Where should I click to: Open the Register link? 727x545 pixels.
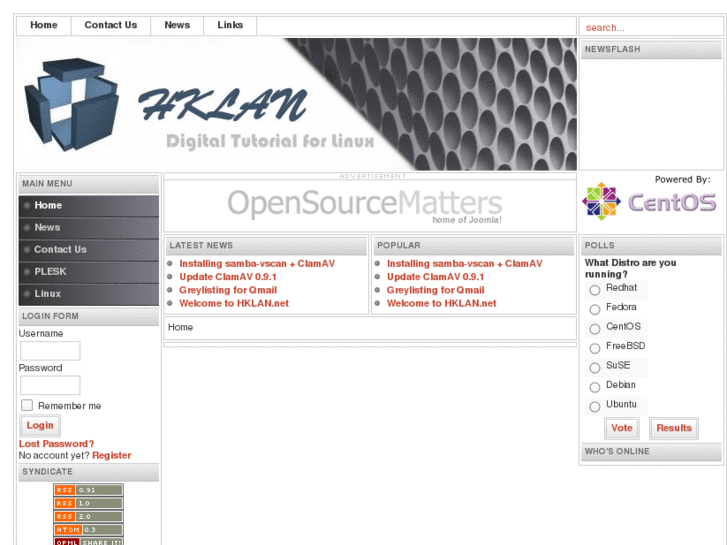click(112, 455)
